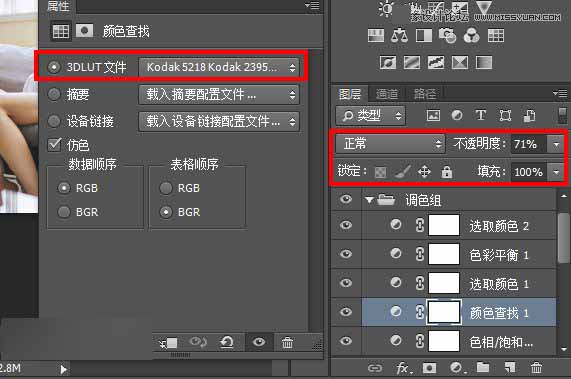Filter layers by type (T) icon
The image size is (571, 379).
pyautogui.click(x=481, y=116)
